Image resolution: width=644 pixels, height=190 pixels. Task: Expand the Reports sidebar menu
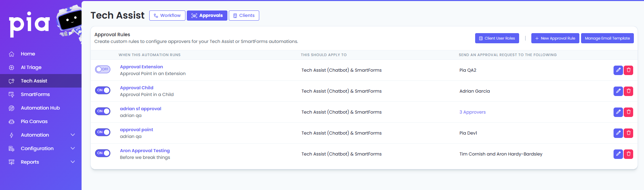tap(41, 162)
